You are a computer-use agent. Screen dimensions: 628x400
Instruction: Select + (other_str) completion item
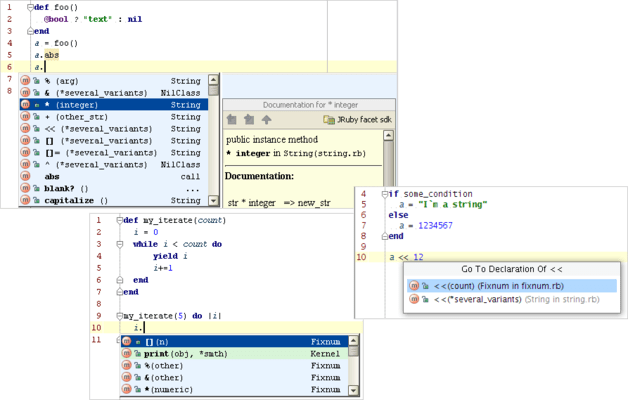[x=114, y=117]
